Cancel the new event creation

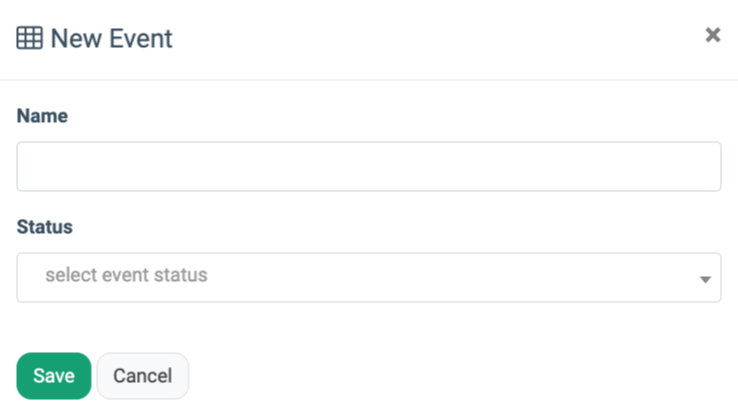(x=142, y=376)
